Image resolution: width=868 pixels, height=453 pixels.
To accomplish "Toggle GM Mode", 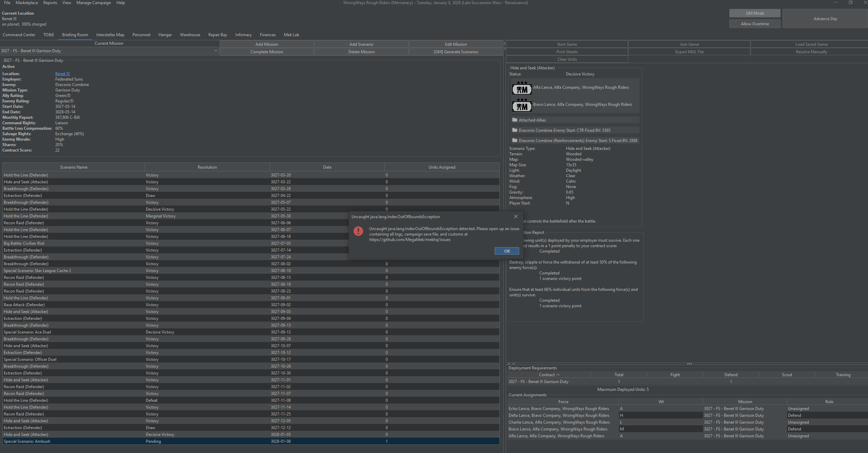I will (755, 13).
